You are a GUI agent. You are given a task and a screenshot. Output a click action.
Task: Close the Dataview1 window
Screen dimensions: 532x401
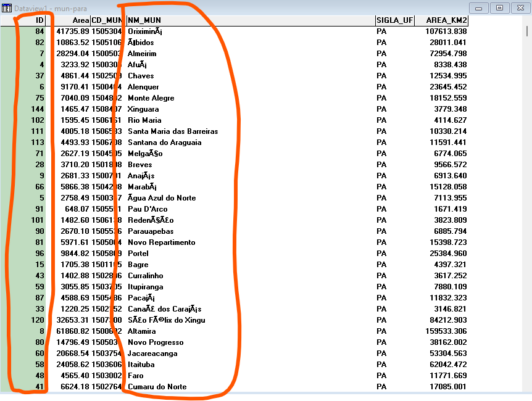pos(520,8)
